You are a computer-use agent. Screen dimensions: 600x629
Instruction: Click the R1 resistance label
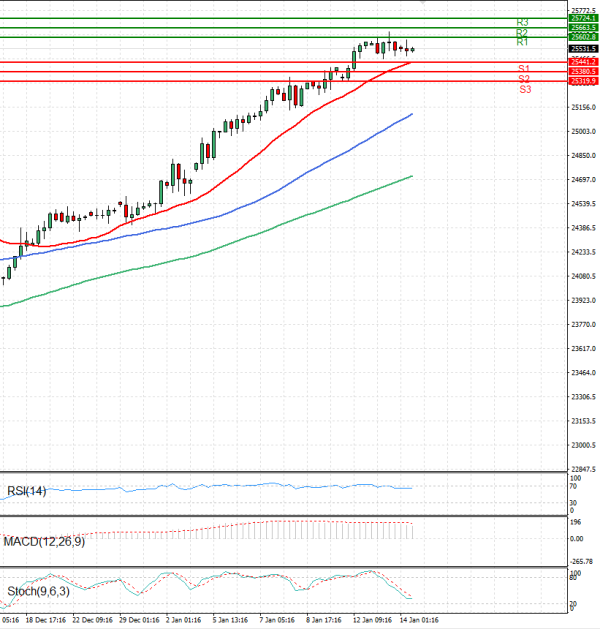(522, 42)
